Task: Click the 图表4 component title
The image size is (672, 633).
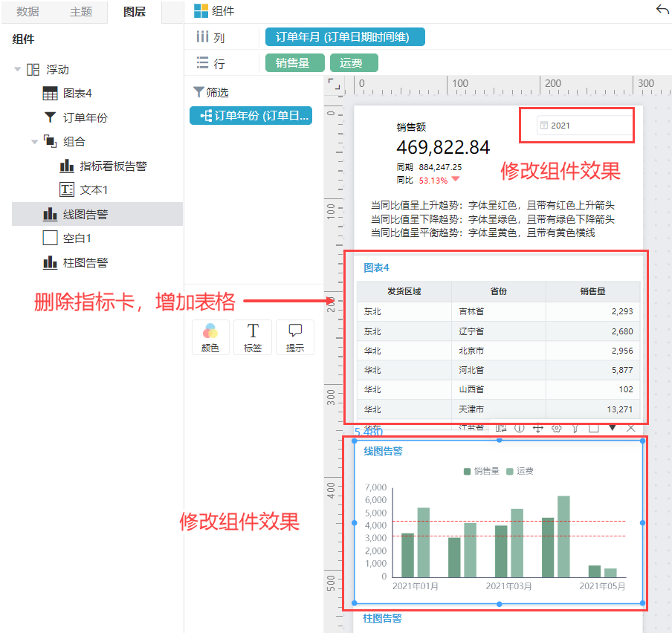Action: (x=376, y=267)
